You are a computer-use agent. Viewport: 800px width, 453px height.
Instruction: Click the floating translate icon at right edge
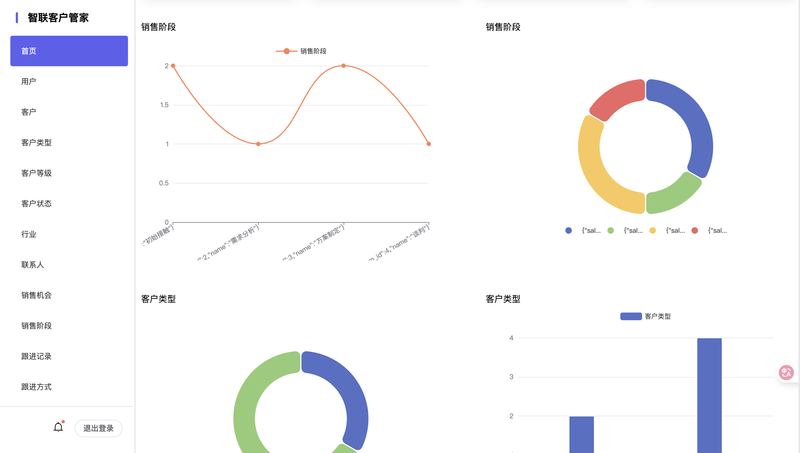pos(786,373)
